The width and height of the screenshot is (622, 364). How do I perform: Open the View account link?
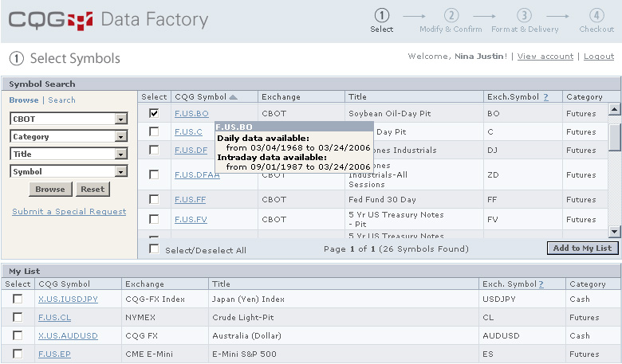pos(545,57)
